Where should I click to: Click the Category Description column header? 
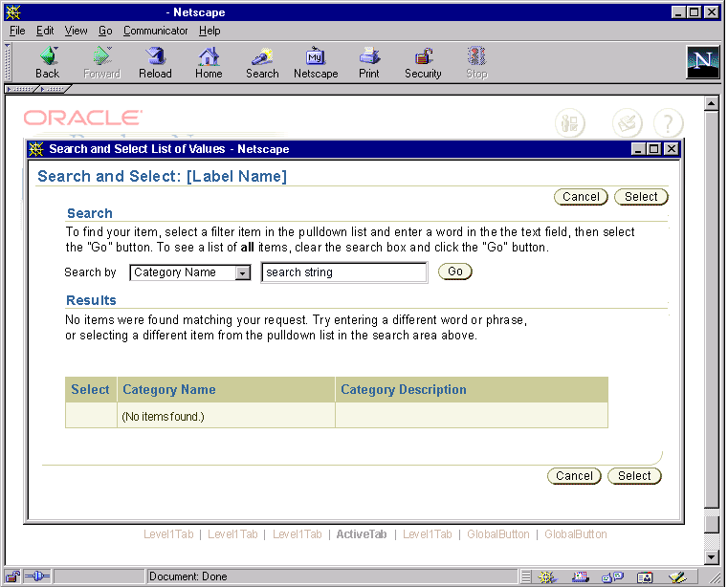(x=404, y=390)
